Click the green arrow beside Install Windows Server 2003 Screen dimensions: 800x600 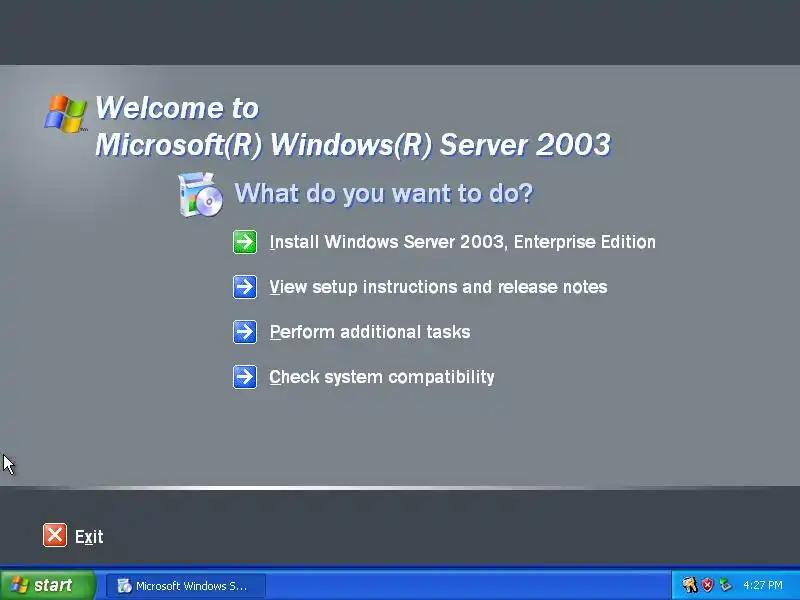click(245, 242)
